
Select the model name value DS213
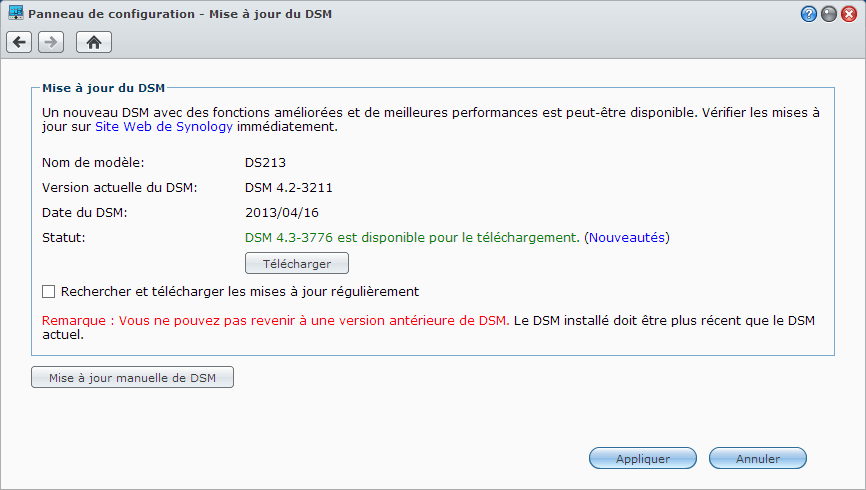(266, 163)
